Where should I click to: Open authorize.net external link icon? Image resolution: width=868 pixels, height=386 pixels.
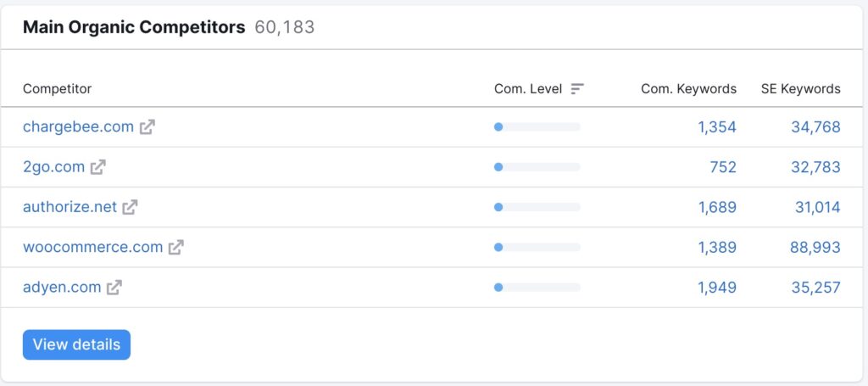tap(130, 208)
